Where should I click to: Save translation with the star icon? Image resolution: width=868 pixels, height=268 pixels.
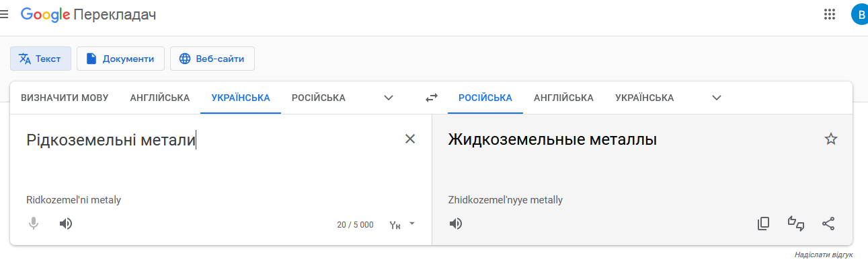(831, 139)
